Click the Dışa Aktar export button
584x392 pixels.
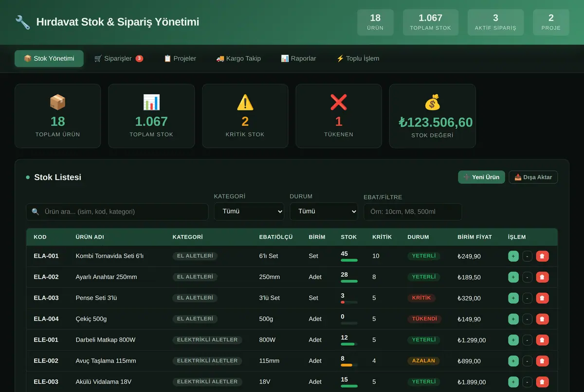click(533, 177)
